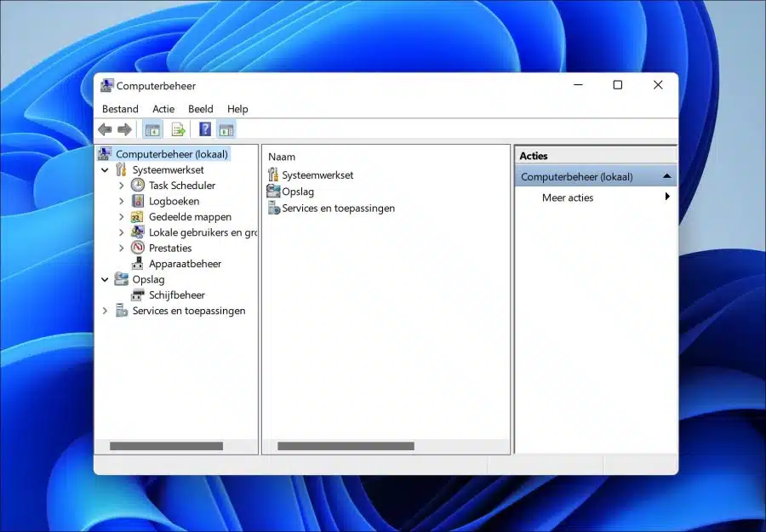Click the Services en toepassingen tree icon
766x532 pixels.
pos(121,310)
